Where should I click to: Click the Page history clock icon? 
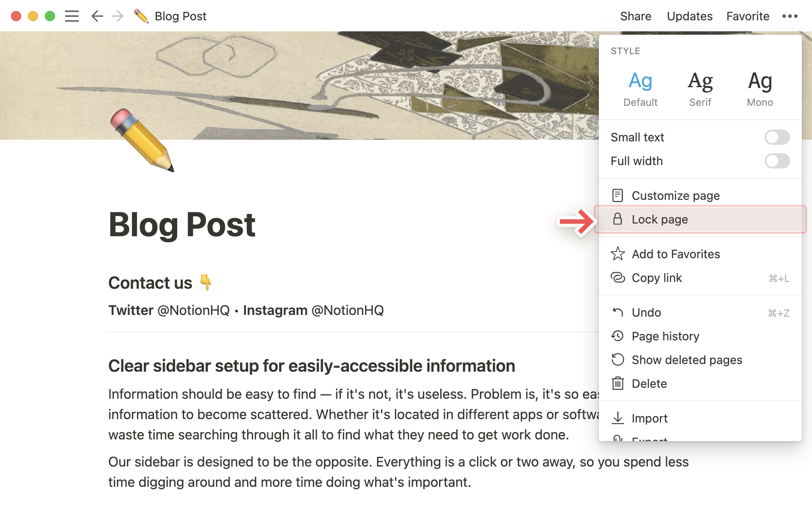[x=617, y=336]
